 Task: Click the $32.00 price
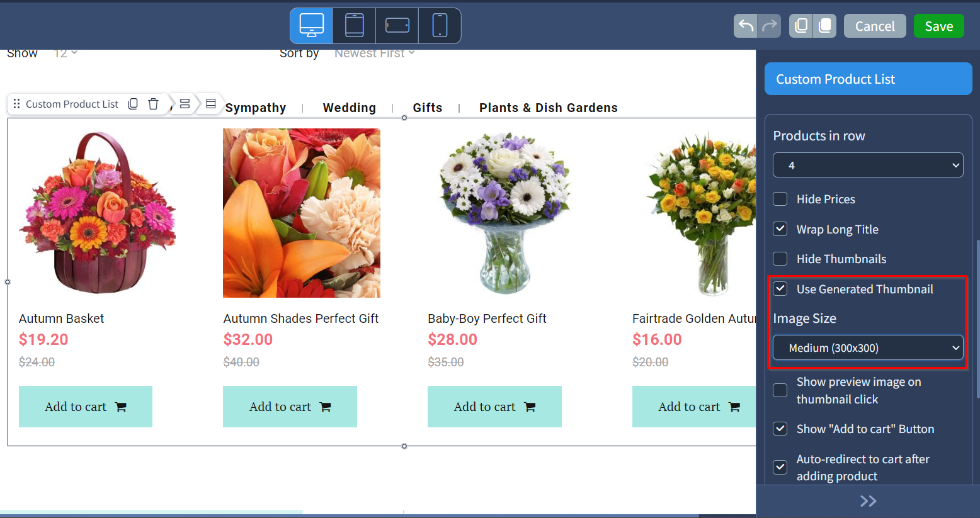point(248,340)
